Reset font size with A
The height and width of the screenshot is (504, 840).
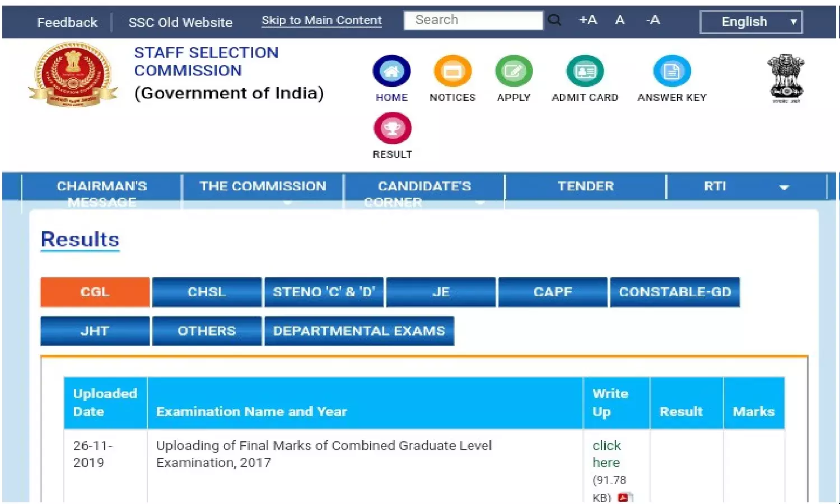click(619, 20)
